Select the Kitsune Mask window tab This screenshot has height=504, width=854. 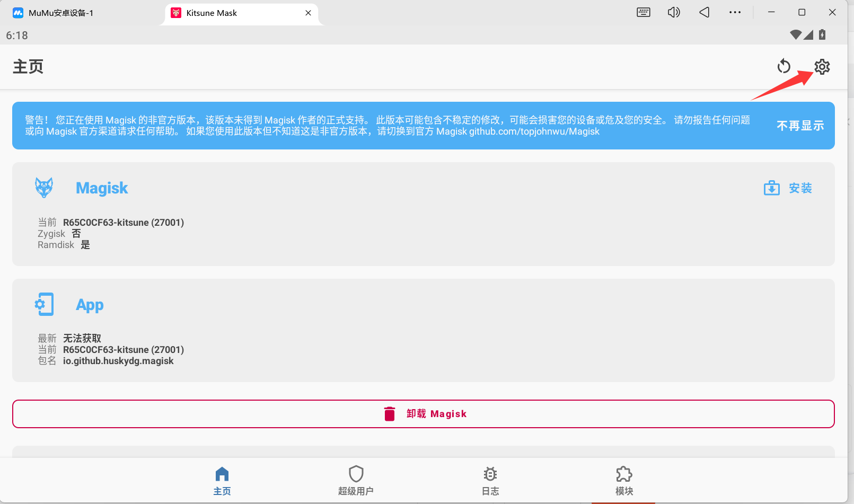click(x=242, y=13)
